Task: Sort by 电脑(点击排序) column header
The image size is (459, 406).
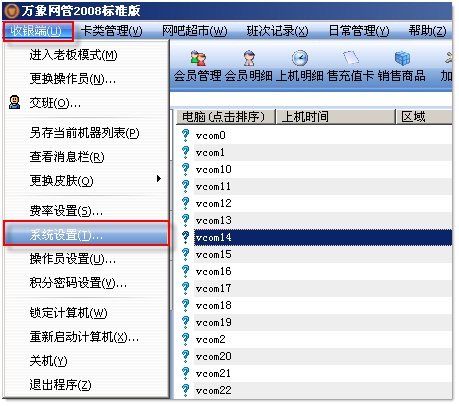Action: 225,117
